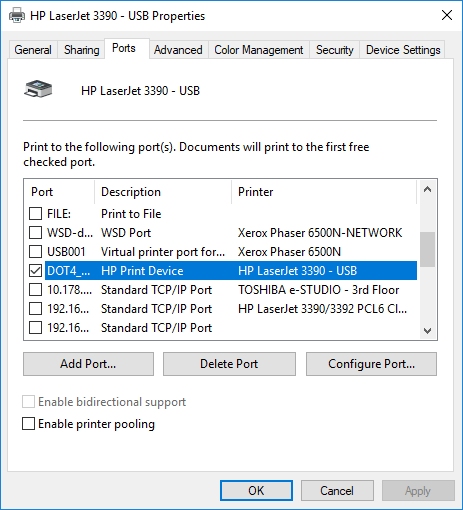This screenshot has width=463, height=510.
Task: Click the WSD Port description
Action: [x=126, y=233]
